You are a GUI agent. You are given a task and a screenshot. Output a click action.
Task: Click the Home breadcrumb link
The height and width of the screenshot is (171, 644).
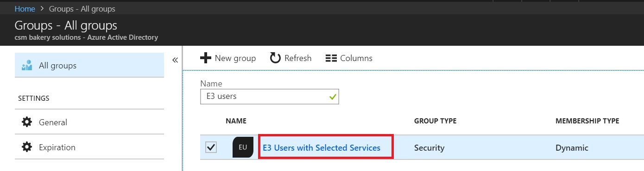(25, 9)
